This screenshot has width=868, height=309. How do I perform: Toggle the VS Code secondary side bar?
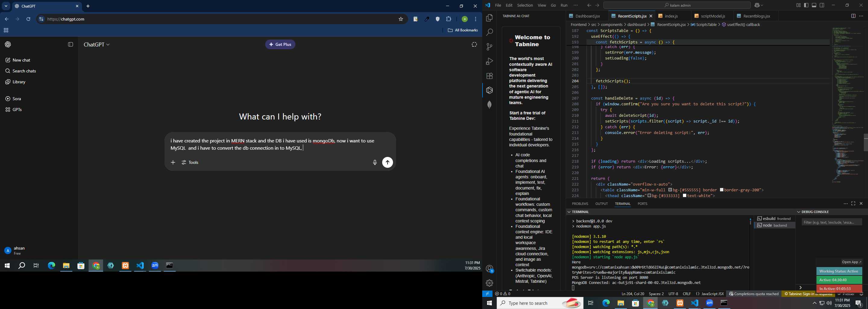(822, 5)
